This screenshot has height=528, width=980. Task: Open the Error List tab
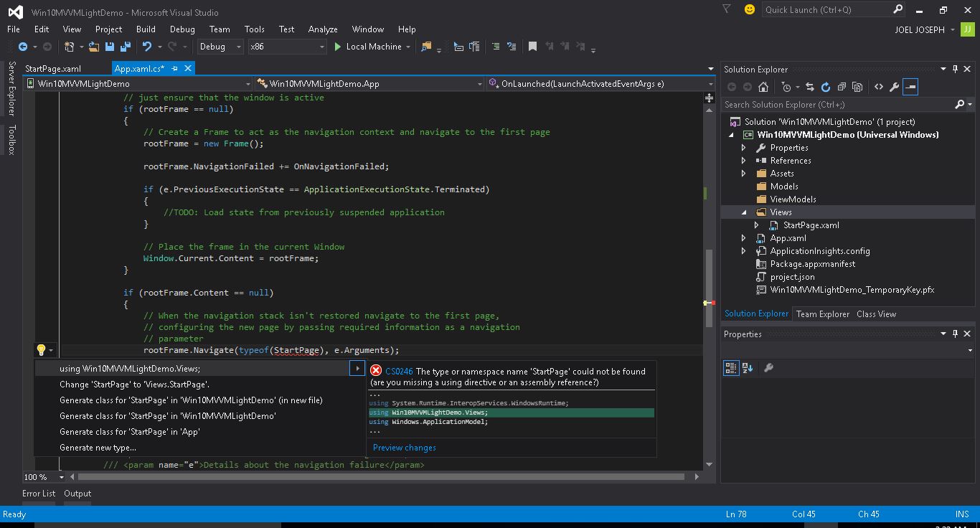tap(39, 494)
